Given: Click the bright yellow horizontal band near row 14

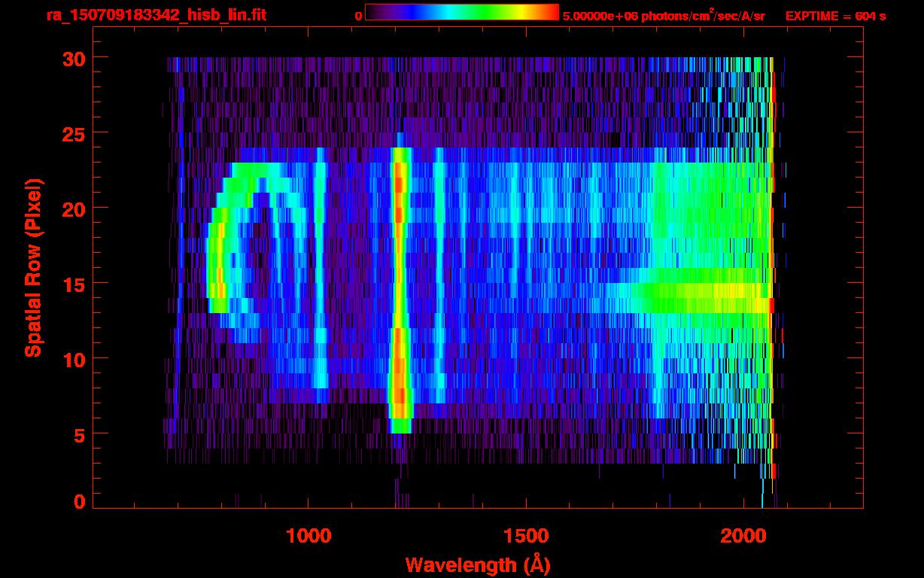Looking at the screenshot, I should point(700,292).
